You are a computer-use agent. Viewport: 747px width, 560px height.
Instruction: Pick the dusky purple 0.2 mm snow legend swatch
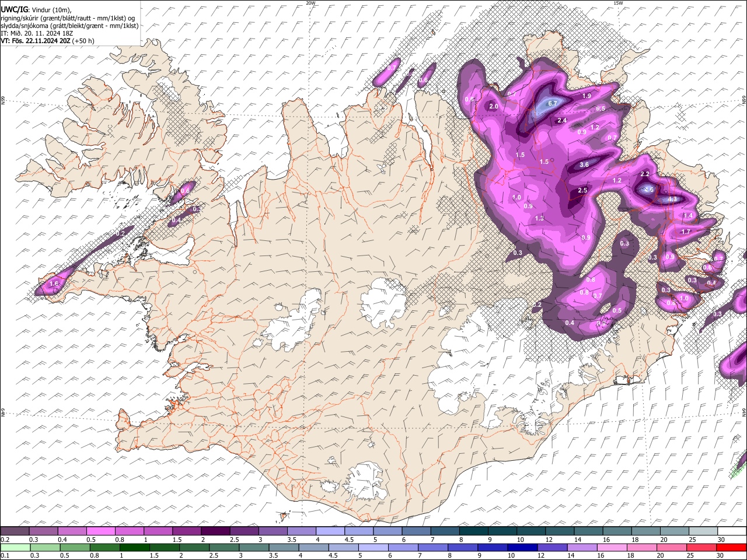coord(15,531)
